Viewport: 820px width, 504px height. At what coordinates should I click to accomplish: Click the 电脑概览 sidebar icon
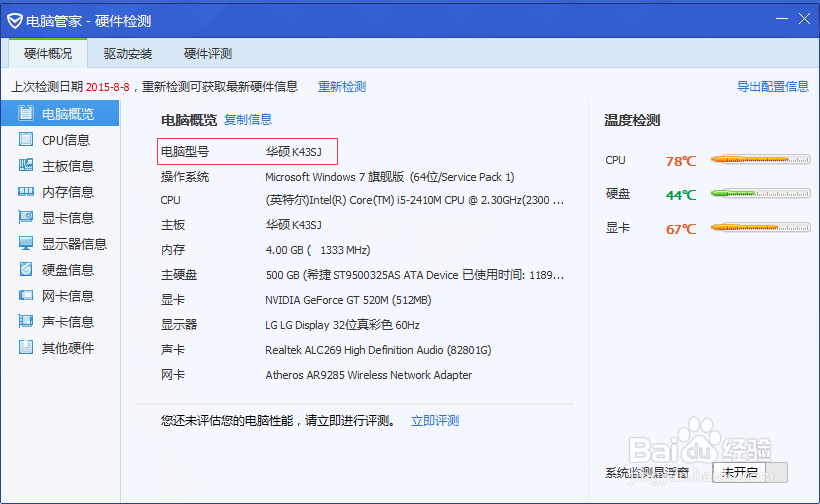tap(26, 113)
